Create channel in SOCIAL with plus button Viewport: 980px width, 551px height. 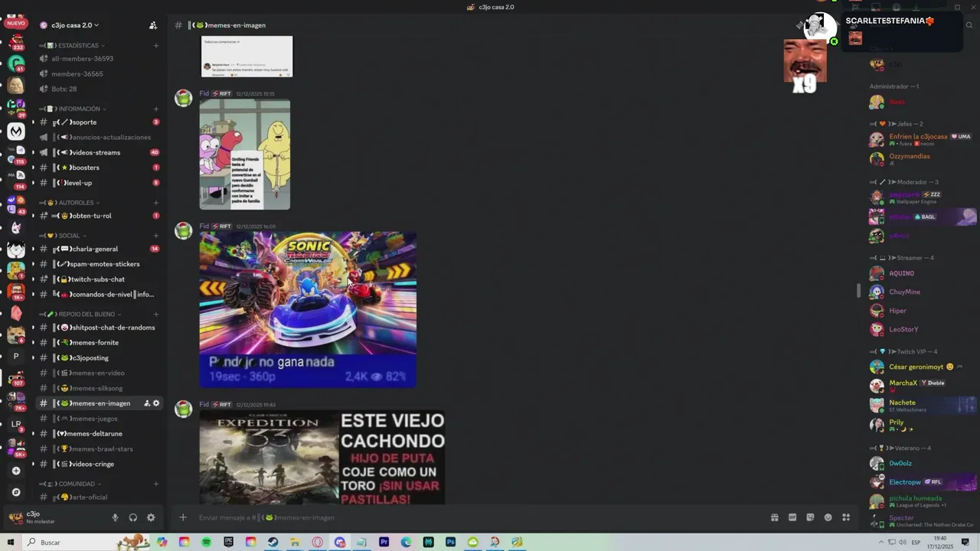tap(156, 236)
